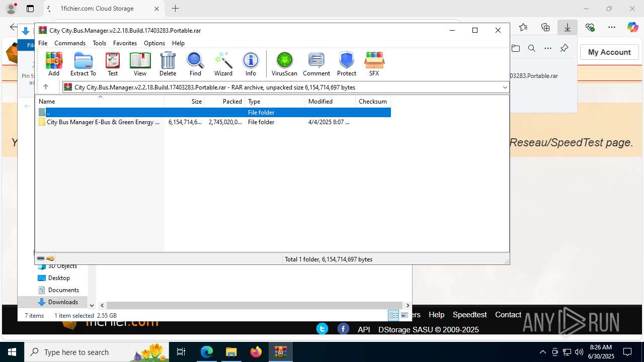
Task: Sort the list by Size column header
Action: [x=185, y=101]
